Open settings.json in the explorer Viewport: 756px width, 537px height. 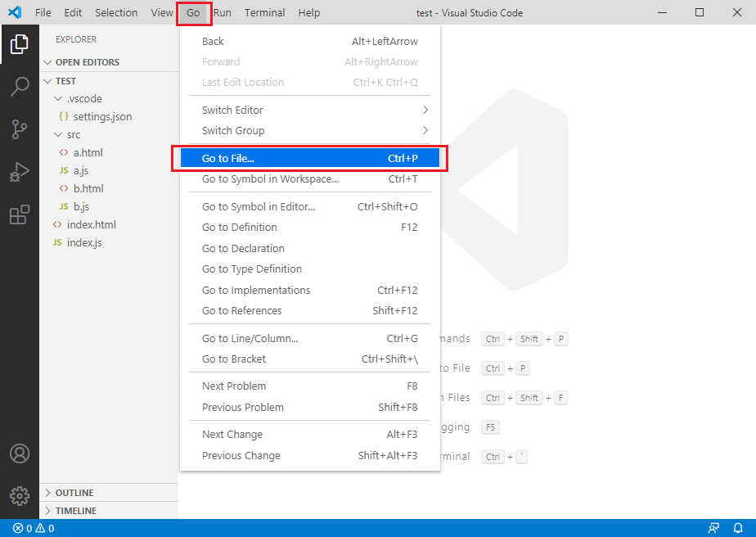tap(109, 116)
